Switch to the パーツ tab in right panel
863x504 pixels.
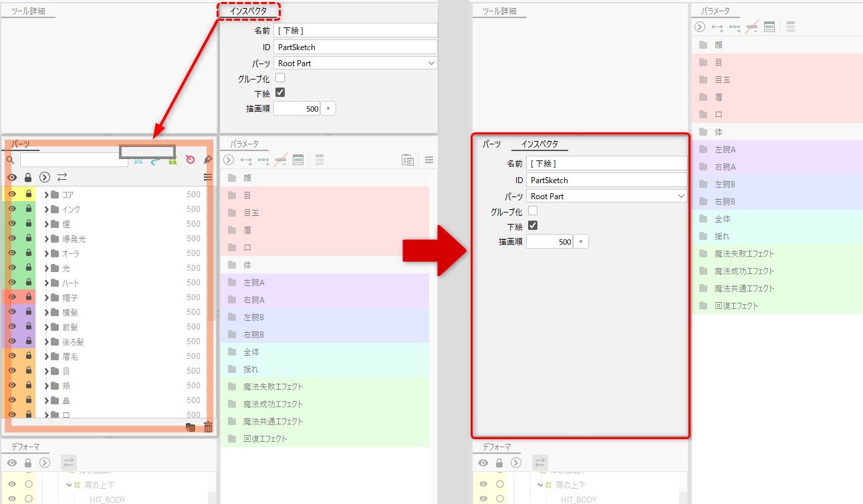click(492, 144)
